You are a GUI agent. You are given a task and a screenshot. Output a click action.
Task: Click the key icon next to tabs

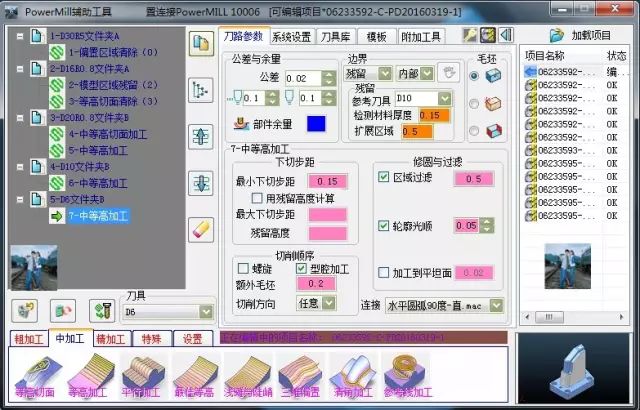(x=470, y=35)
